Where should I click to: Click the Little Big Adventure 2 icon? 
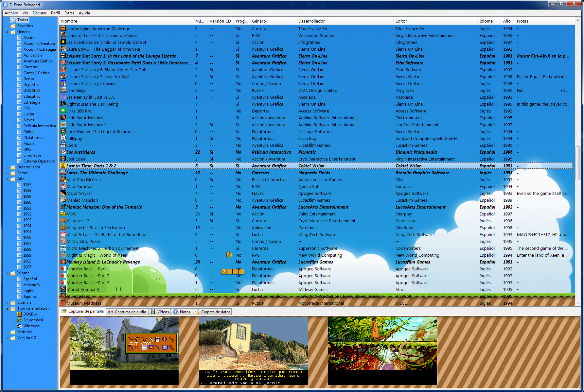point(63,125)
